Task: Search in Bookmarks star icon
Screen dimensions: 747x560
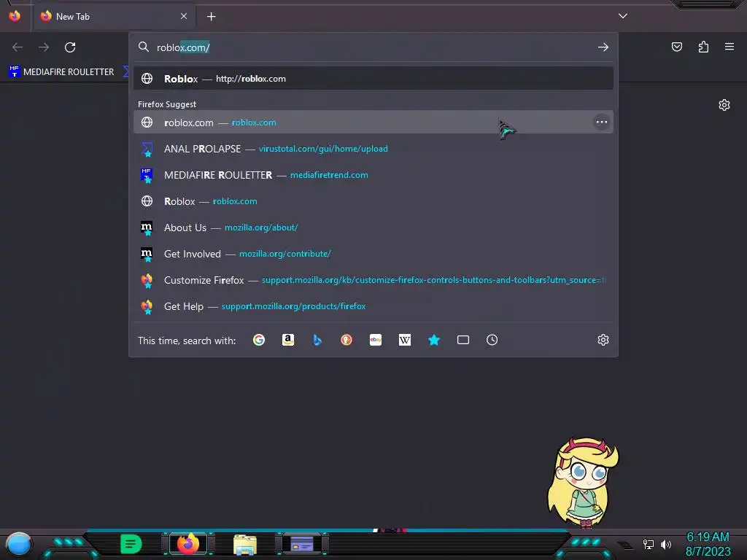Action: tap(433, 340)
